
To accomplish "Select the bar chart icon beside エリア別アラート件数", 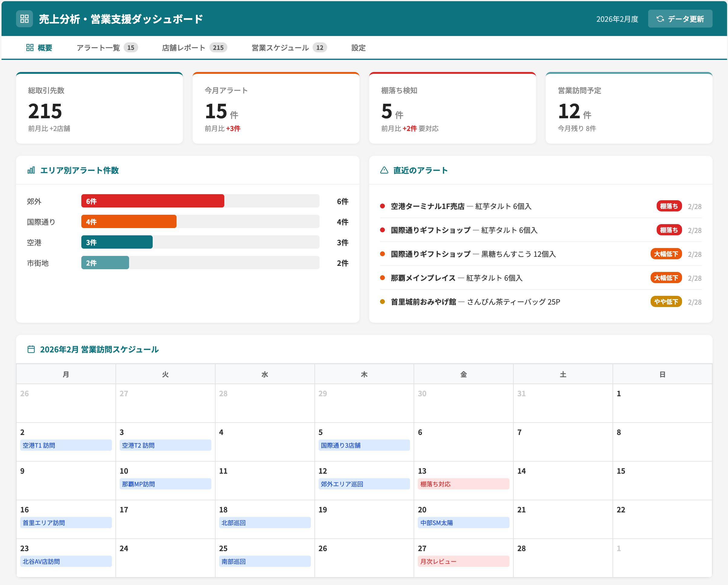I will 31,171.
